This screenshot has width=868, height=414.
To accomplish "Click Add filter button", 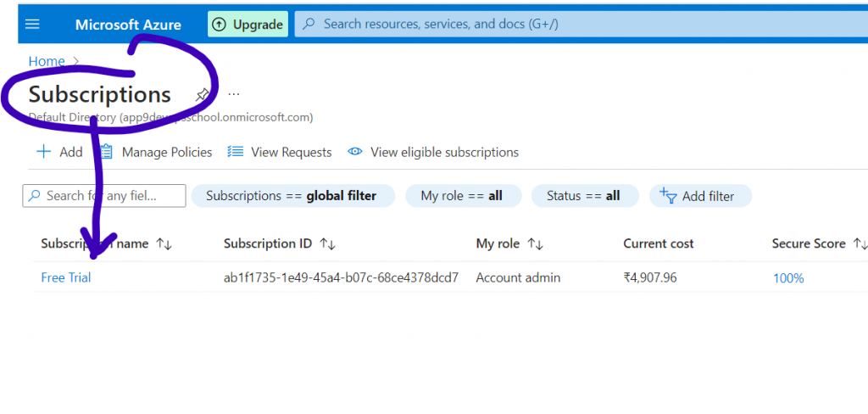I will click(x=700, y=196).
